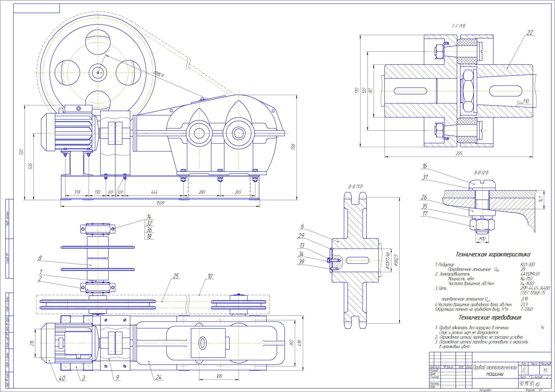
Task: Click part callout number 32
Action: [x=149, y=223]
